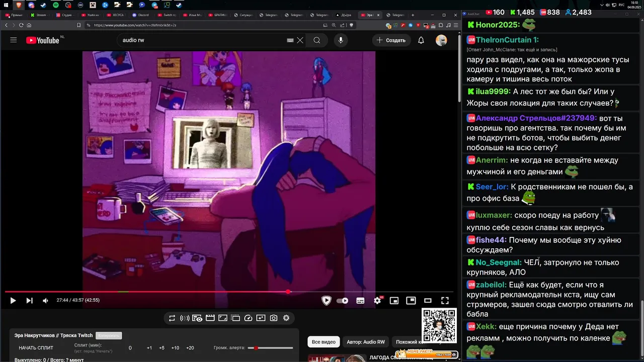Open the YouTube account avatar menu
The height and width of the screenshot is (362, 644).
[441, 40]
